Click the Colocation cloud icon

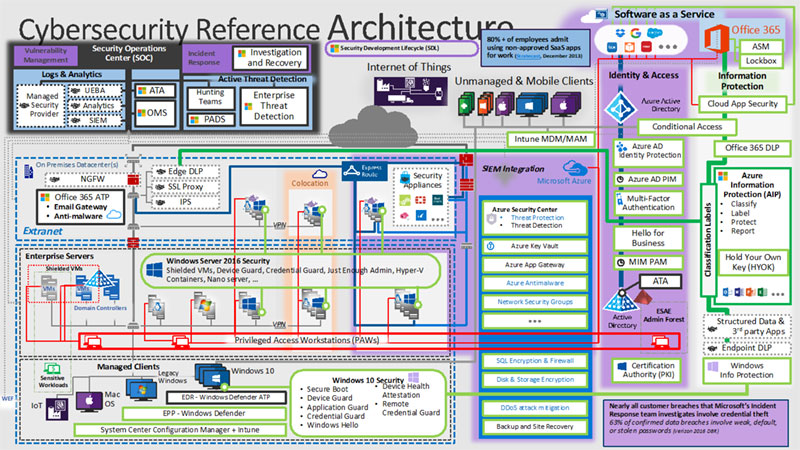pyautogui.click(x=319, y=174)
